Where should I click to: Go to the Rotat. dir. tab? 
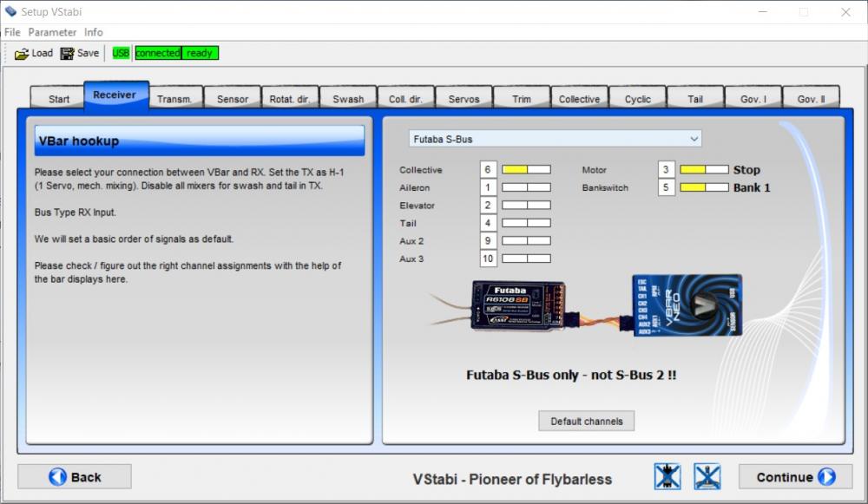[290, 99]
